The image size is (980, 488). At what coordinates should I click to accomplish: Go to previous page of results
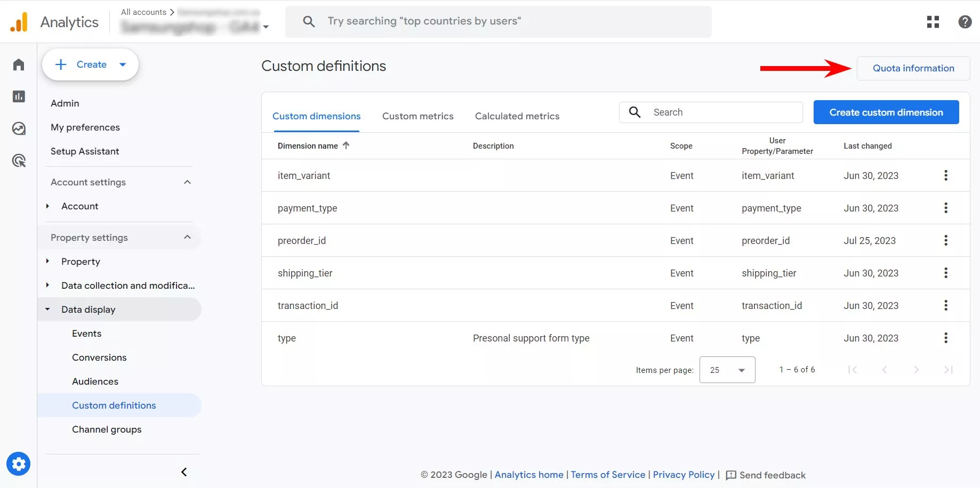coord(885,370)
